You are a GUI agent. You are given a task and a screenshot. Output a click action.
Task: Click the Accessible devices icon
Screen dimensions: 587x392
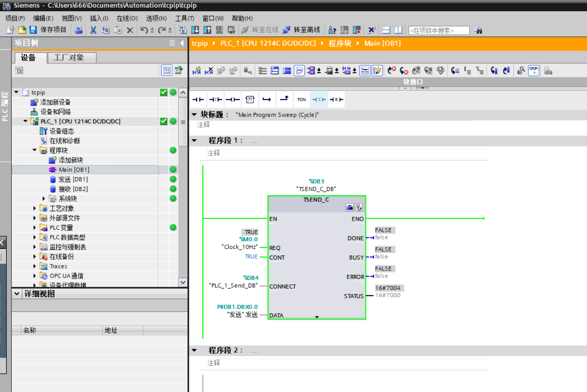click(332, 30)
